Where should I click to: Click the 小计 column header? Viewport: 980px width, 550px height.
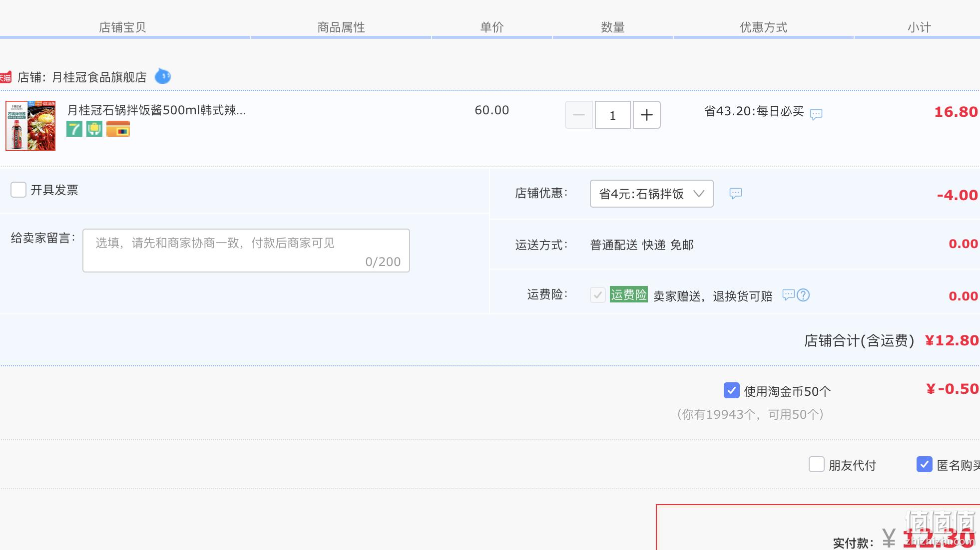tap(920, 27)
